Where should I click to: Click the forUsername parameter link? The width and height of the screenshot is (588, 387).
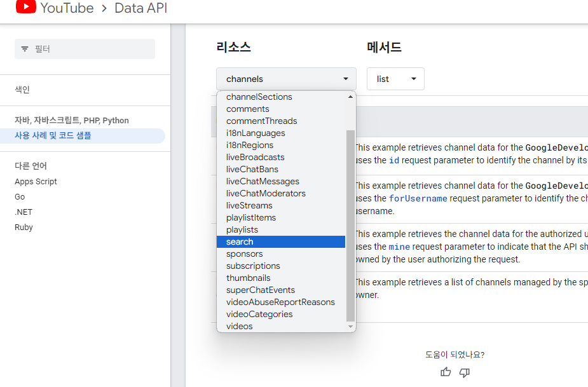point(418,198)
